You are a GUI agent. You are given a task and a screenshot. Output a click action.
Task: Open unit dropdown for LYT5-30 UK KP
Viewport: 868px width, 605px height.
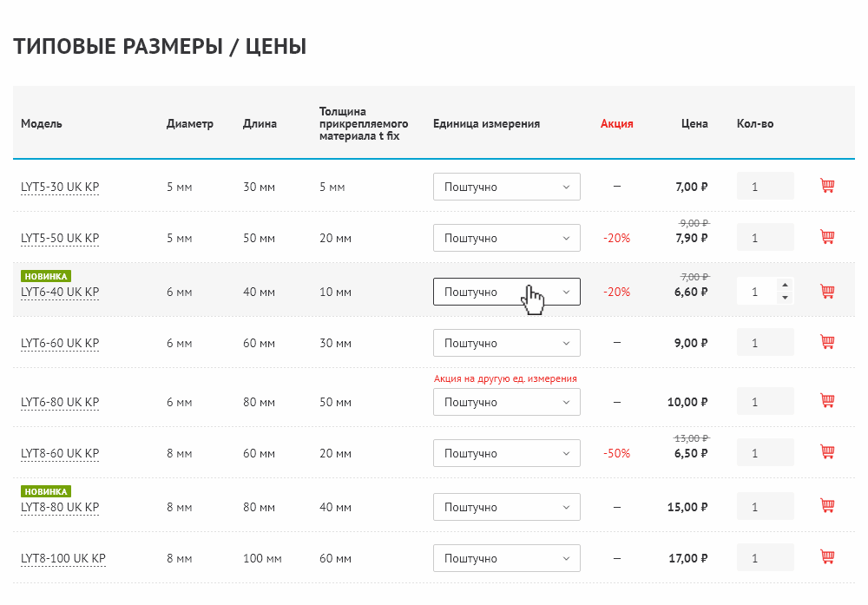[x=507, y=187]
